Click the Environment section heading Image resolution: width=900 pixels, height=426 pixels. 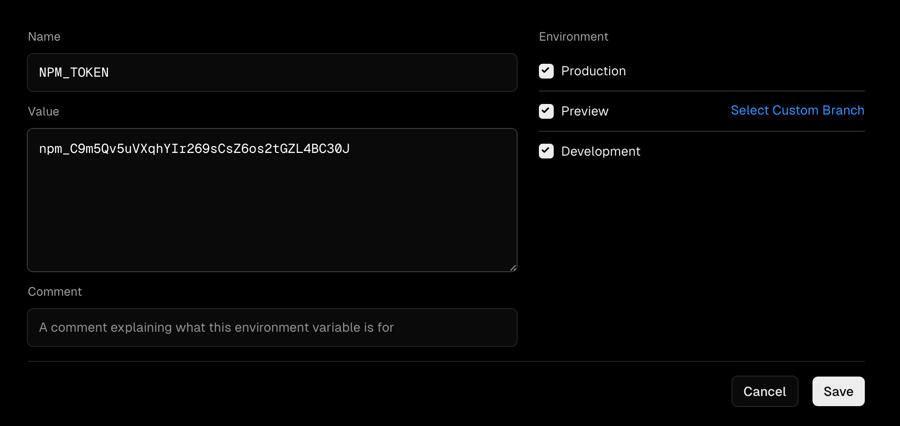pyautogui.click(x=573, y=37)
